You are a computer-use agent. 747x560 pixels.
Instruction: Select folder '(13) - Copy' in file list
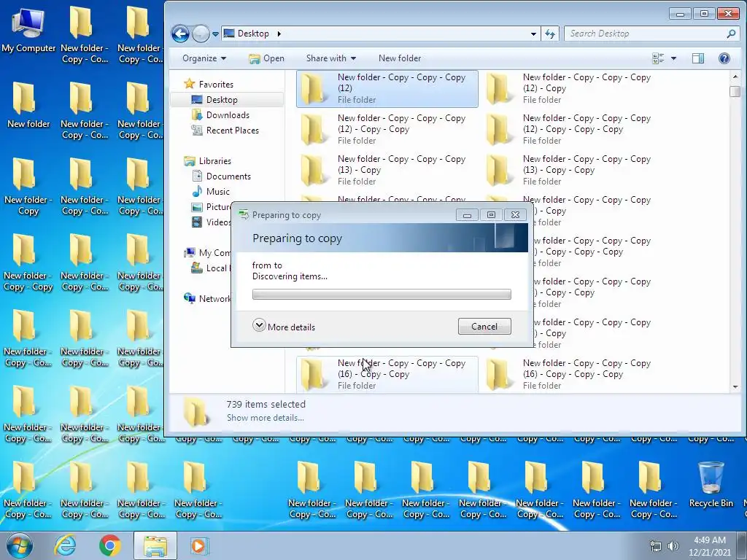pos(387,171)
